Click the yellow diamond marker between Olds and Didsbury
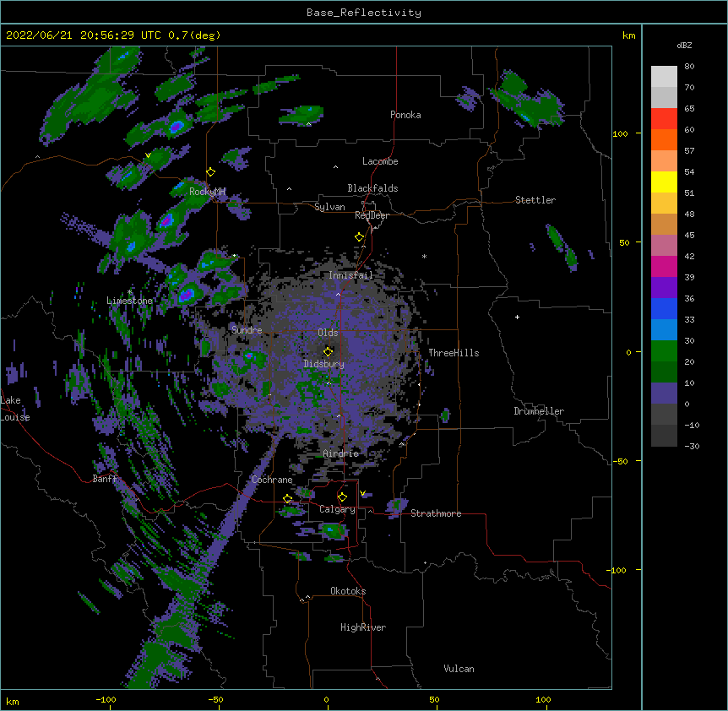 (329, 352)
